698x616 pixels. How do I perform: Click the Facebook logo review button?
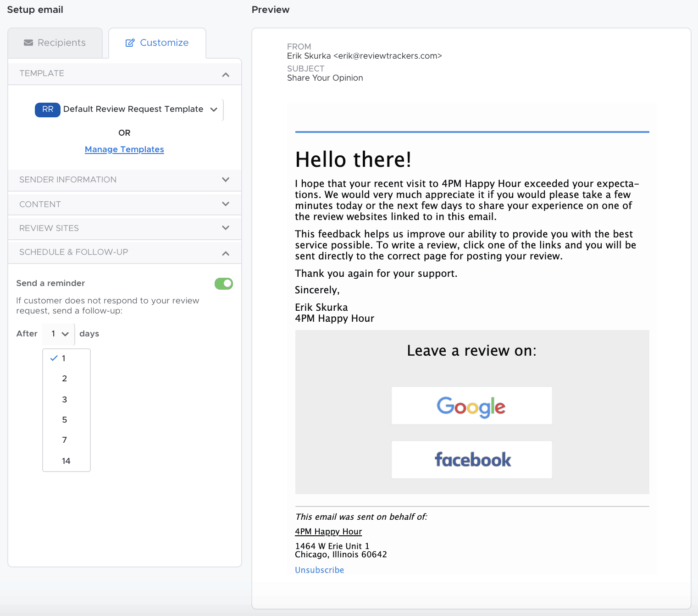click(x=471, y=460)
